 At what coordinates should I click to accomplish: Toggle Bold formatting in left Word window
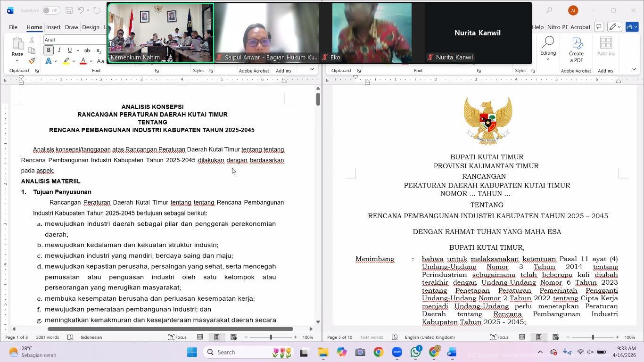tap(48, 50)
